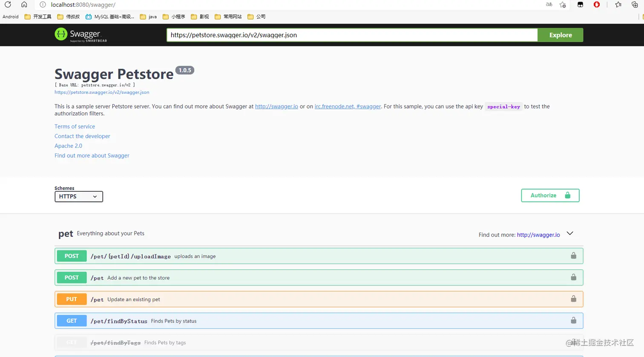Screen dimensions: 644x357
Task: Open the Contact the developer link
Action: tap(82, 136)
